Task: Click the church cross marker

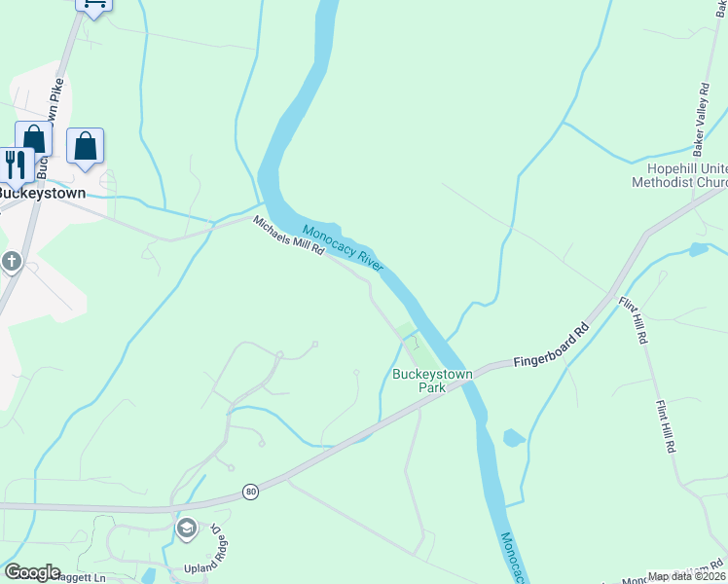Action: coord(12,262)
